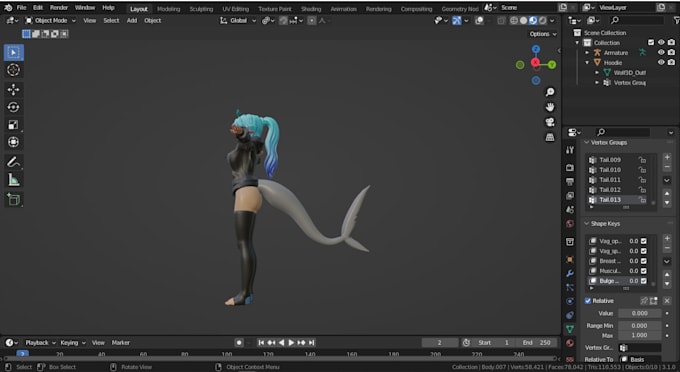The height and width of the screenshot is (372, 680).
Task: Open the Object properties tab
Action: [x=570, y=260]
